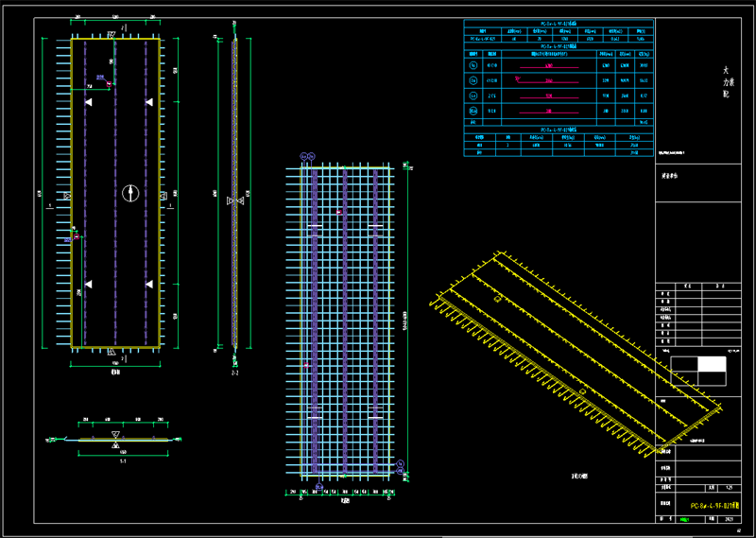This screenshot has height=538, width=756.
Task: Pick the magenta embed box in upper rebar plan
Action: pos(339,213)
